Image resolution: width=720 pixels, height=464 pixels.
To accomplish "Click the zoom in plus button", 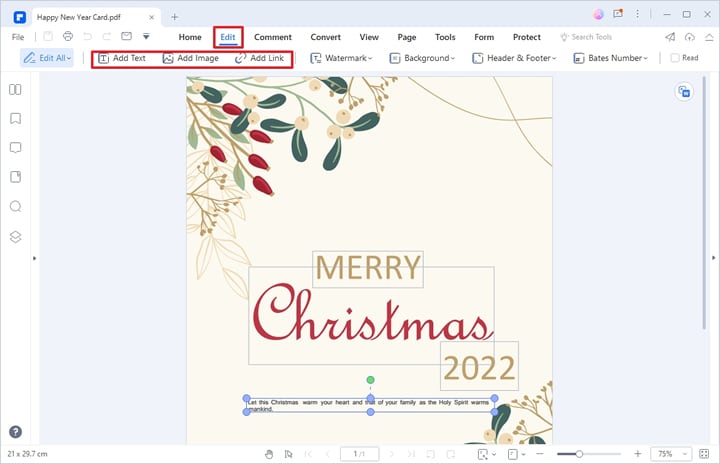I will click(x=637, y=454).
